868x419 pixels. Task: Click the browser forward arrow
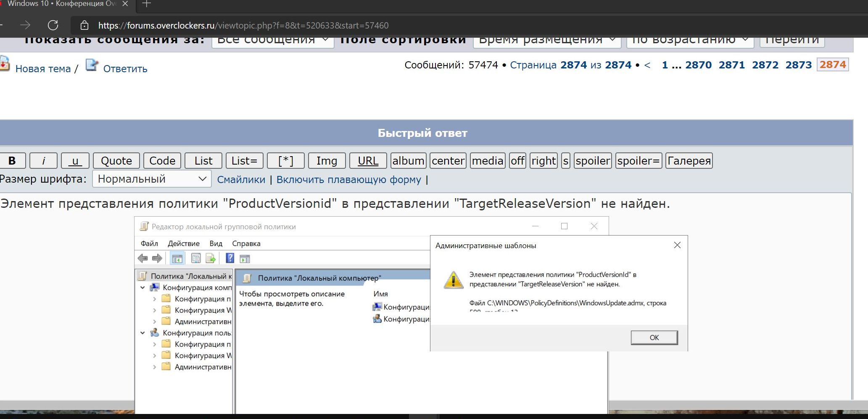click(25, 25)
